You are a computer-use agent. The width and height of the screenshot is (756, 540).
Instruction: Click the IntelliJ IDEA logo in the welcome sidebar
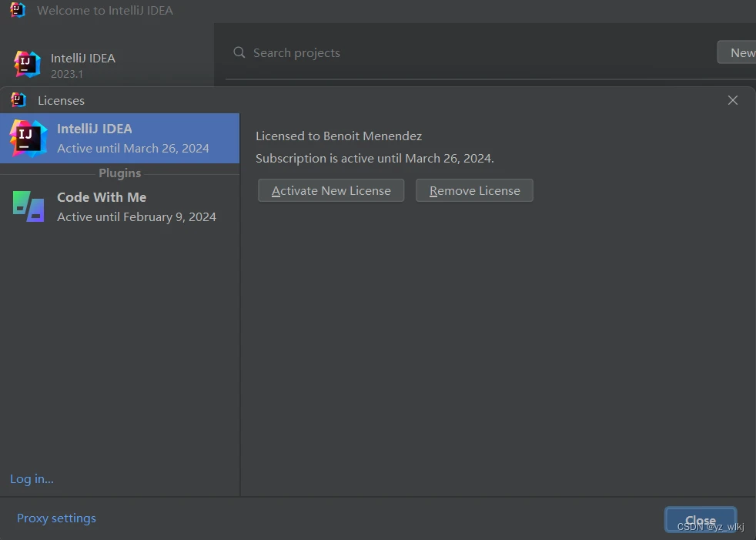28,64
